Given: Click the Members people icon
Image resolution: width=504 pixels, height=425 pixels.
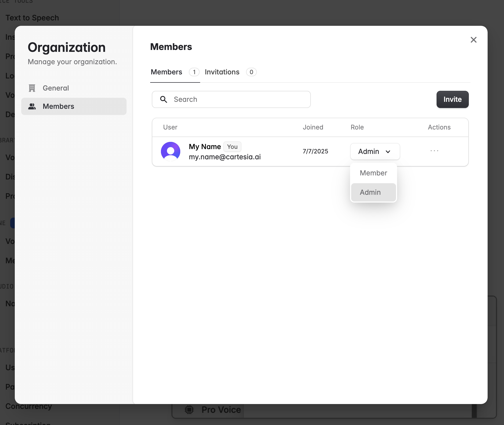Looking at the screenshot, I should tap(32, 106).
